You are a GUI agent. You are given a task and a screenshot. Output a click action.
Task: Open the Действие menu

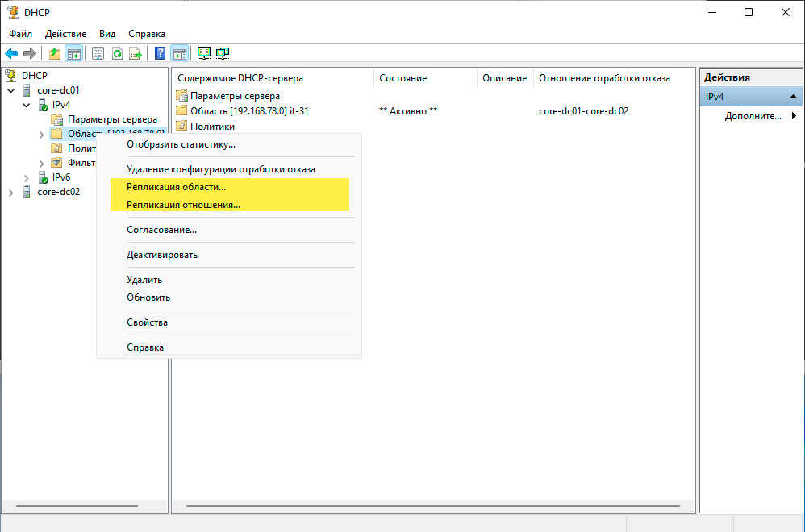(65, 34)
